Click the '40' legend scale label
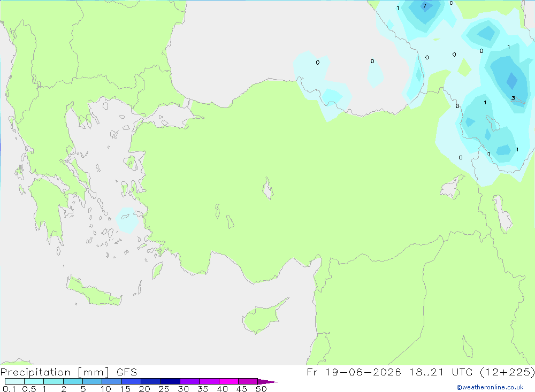Image resolution: width=535 pixels, height=392 pixels. tap(222, 389)
